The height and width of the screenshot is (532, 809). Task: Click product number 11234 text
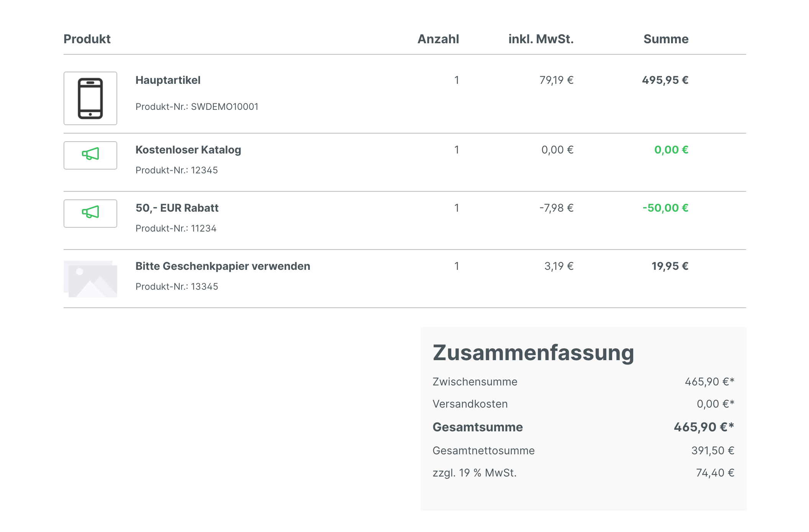tap(203, 228)
